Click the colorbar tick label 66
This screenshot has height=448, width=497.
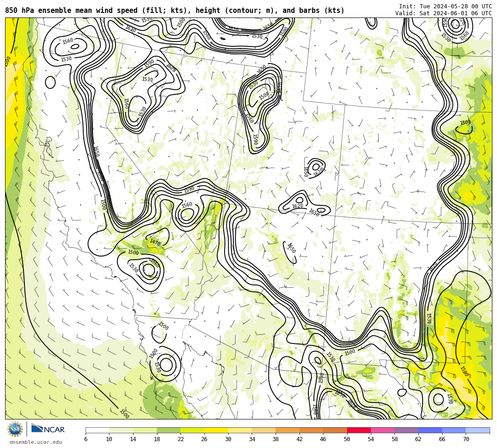(x=442, y=439)
